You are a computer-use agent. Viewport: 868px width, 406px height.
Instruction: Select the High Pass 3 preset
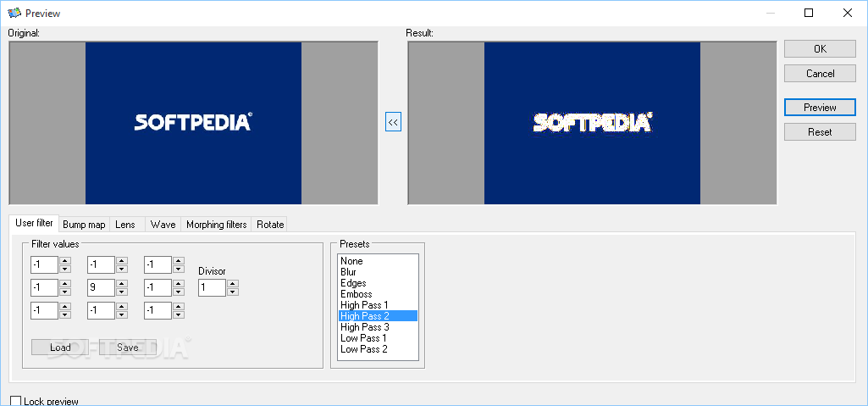(378, 327)
